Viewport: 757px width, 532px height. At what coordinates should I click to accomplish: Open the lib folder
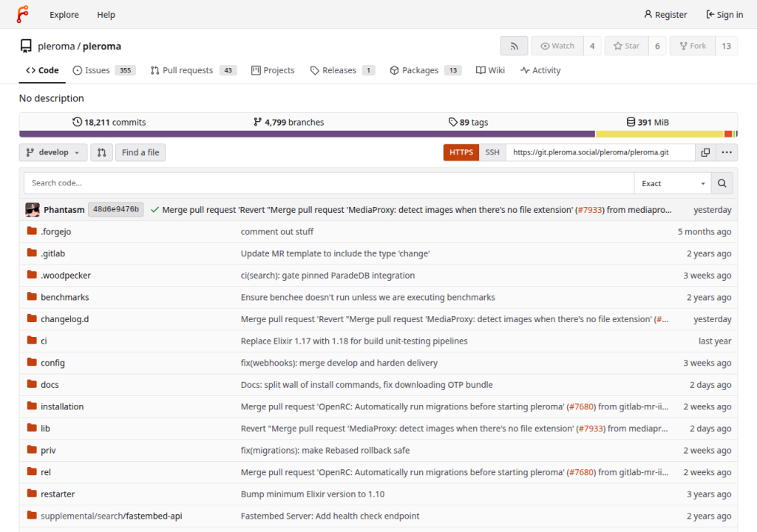45,429
